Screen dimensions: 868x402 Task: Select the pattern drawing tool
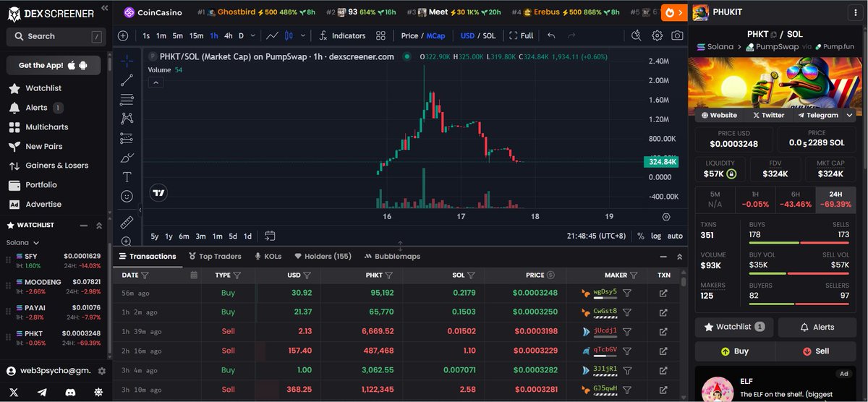tap(127, 119)
